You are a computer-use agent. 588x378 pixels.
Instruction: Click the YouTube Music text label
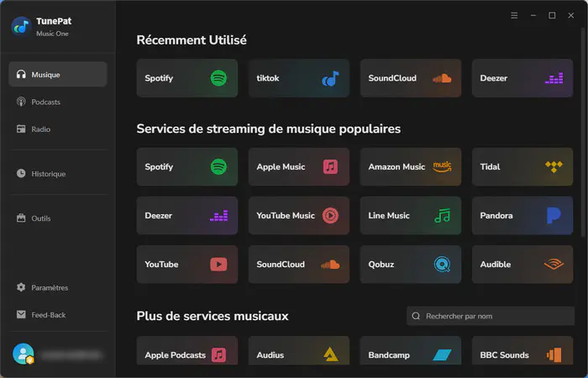[x=286, y=216]
